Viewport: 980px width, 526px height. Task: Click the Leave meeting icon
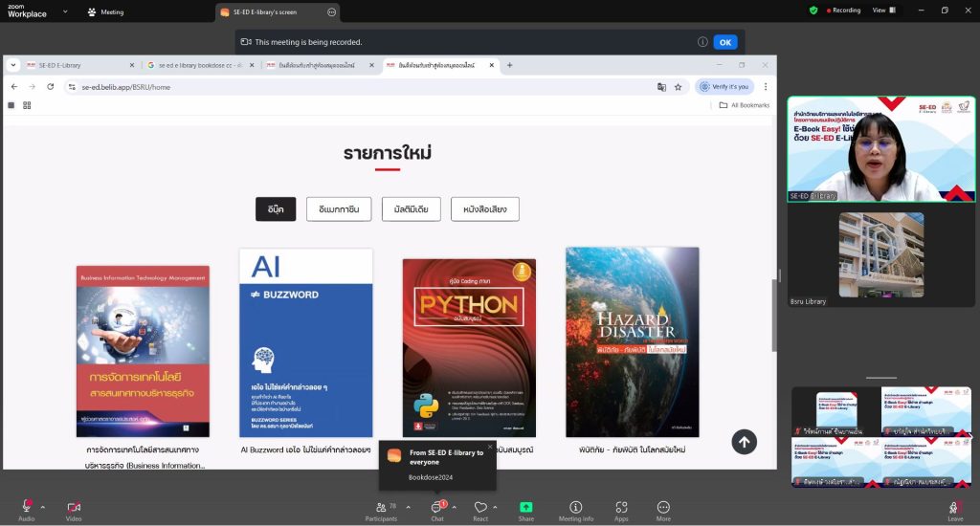point(954,507)
